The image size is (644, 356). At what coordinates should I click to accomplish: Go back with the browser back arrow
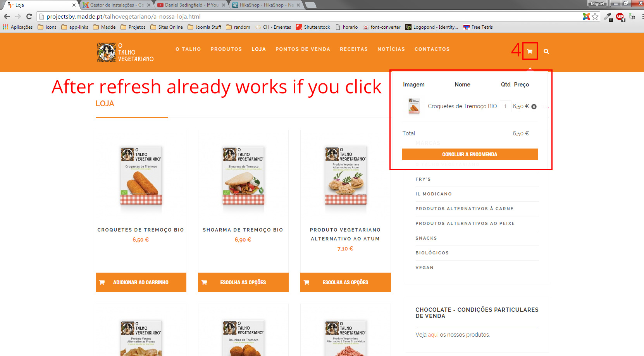7,16
